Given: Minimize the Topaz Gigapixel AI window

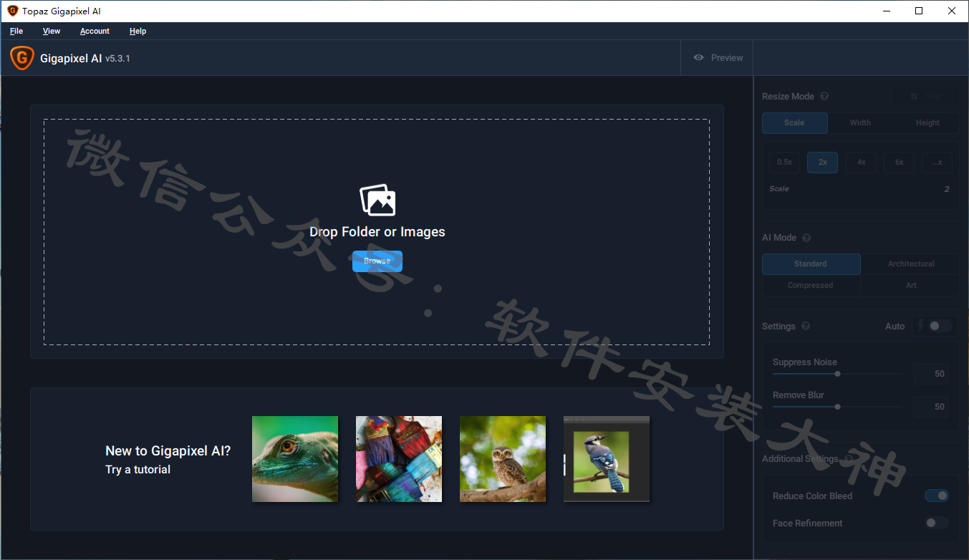Looking at the screenshot, I should pos(886,11).
